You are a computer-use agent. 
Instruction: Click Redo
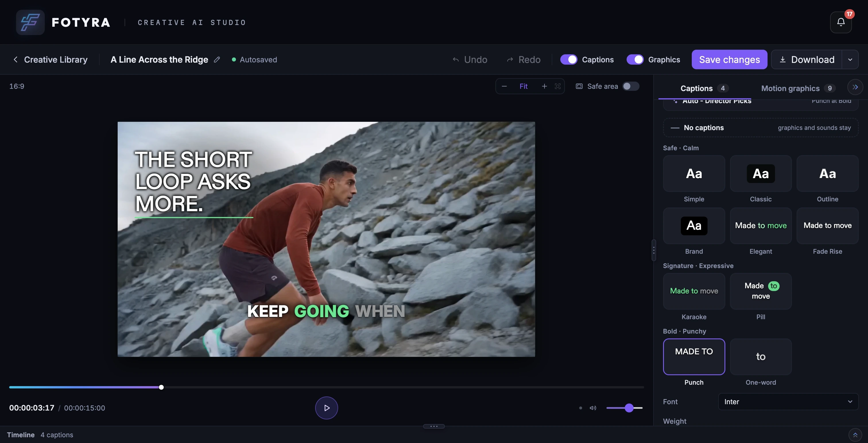pyautogui.click(x=524, y=60)
